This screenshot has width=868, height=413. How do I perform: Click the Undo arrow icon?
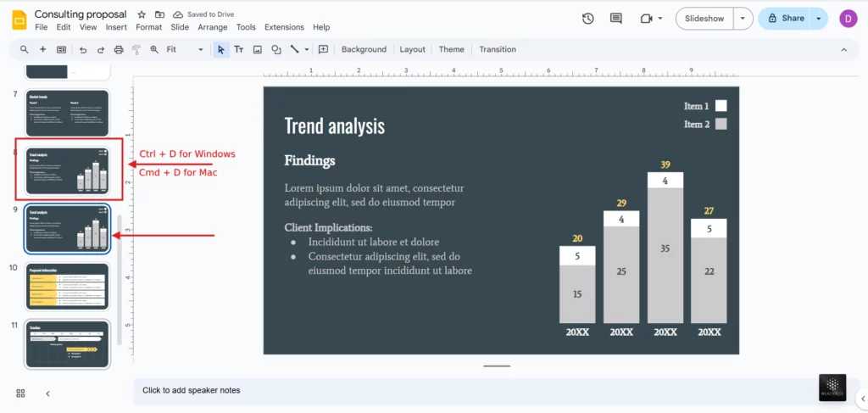(83, 50)
